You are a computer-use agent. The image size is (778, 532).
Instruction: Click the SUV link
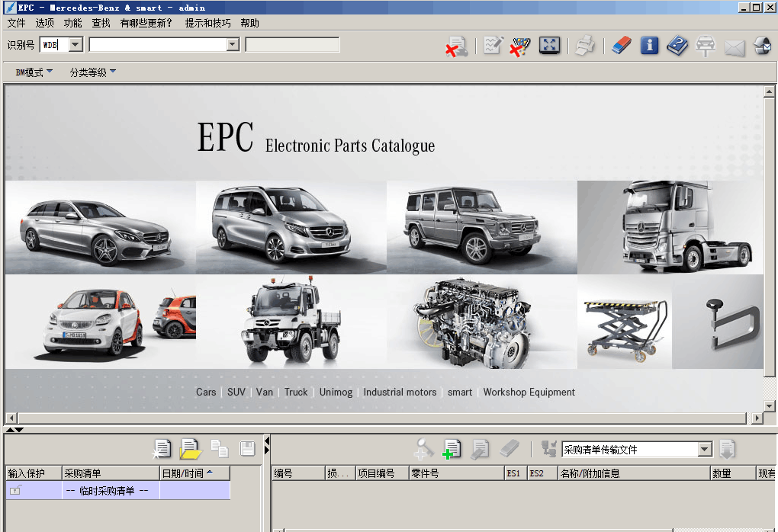pos(236,393)
